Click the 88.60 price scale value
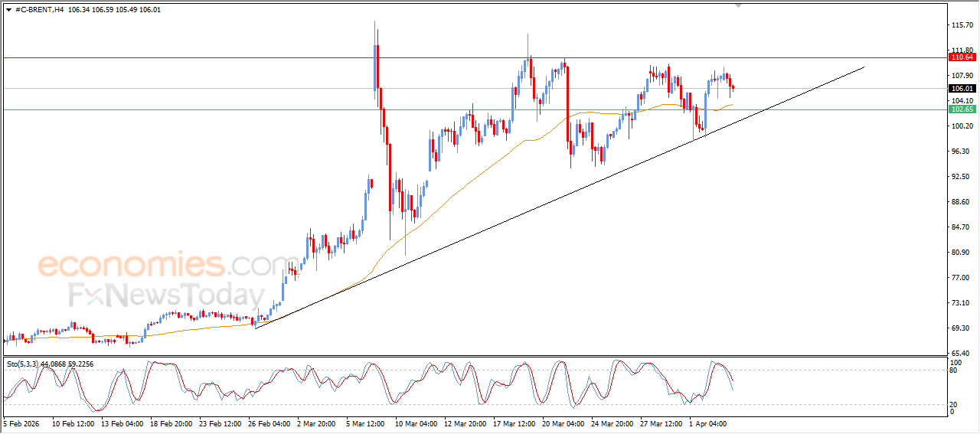Screen dimensions: 980x434 [x=960, y=202]
